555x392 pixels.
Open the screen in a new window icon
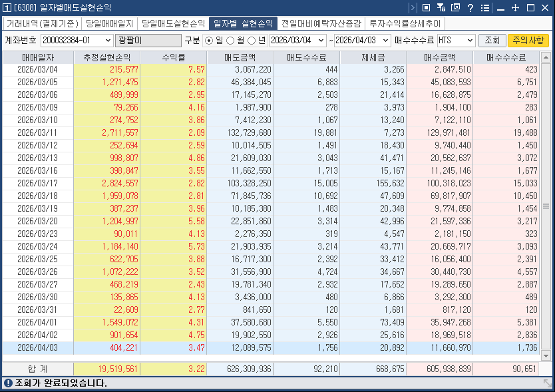pyautogui.click(x=455, y=8)
